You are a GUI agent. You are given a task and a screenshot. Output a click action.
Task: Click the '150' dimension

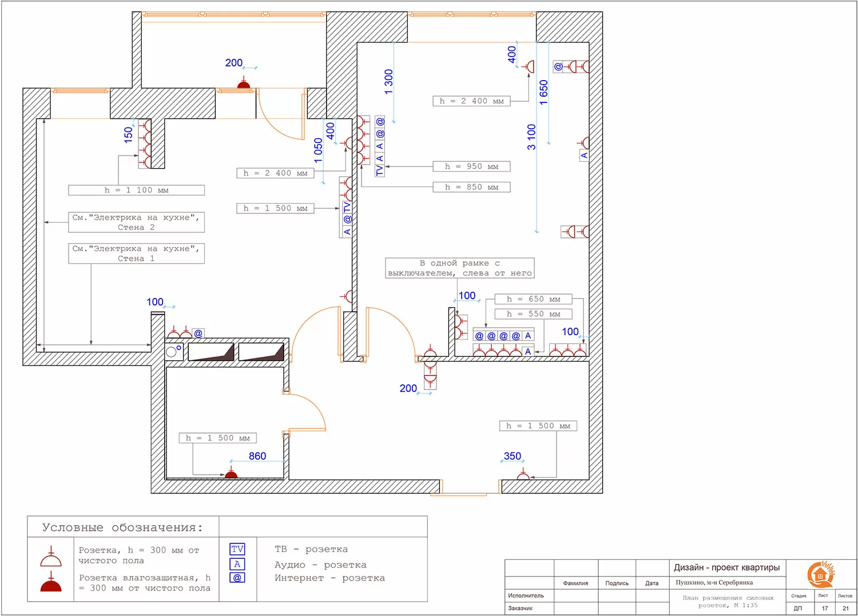(x=128, y=134)
